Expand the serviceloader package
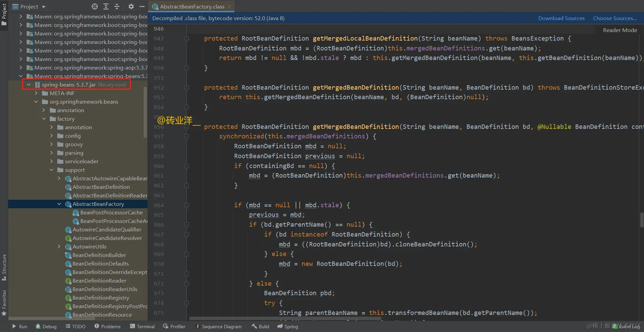 pos(51,161)
